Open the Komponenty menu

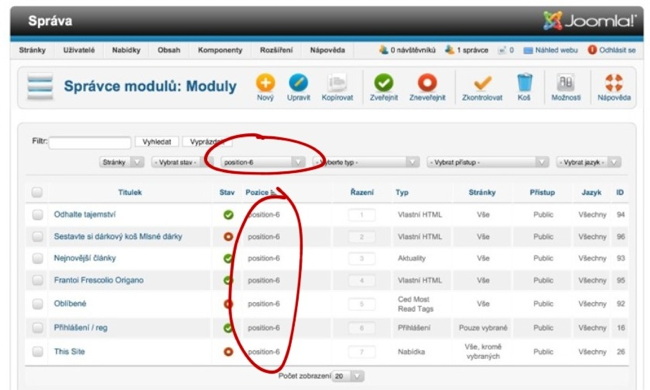(220, 50)
